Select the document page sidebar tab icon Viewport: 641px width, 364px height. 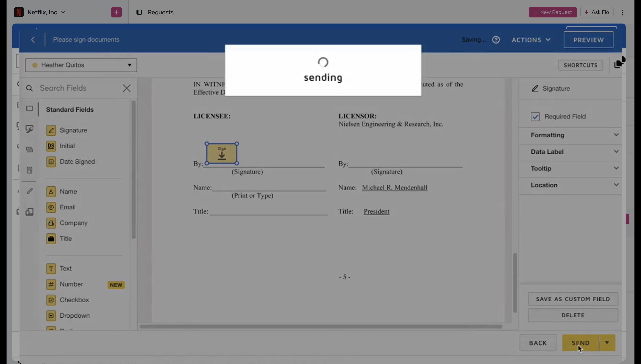click(x=29, y=170)
